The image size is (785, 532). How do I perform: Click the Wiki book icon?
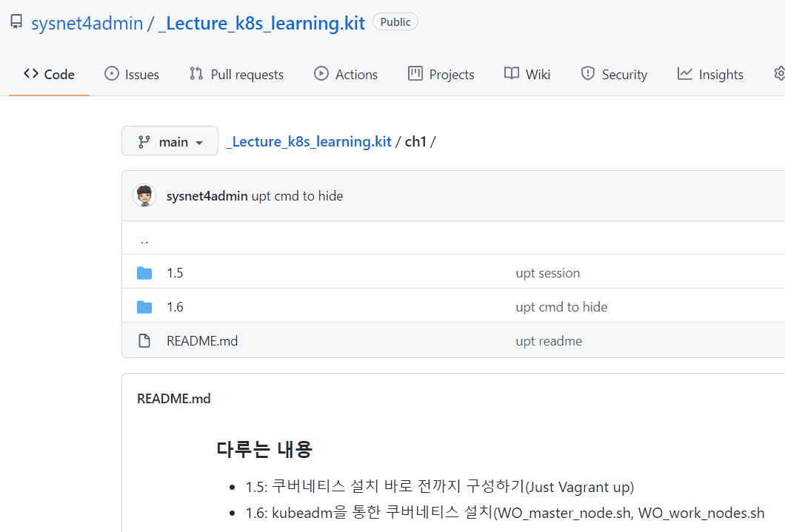pos(512,73)
